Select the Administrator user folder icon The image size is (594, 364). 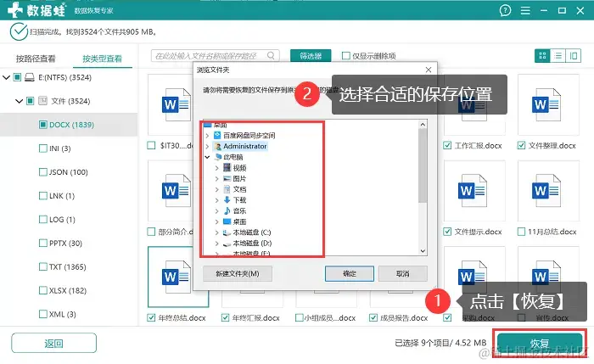pyautogui.click(x=217, y=146)
